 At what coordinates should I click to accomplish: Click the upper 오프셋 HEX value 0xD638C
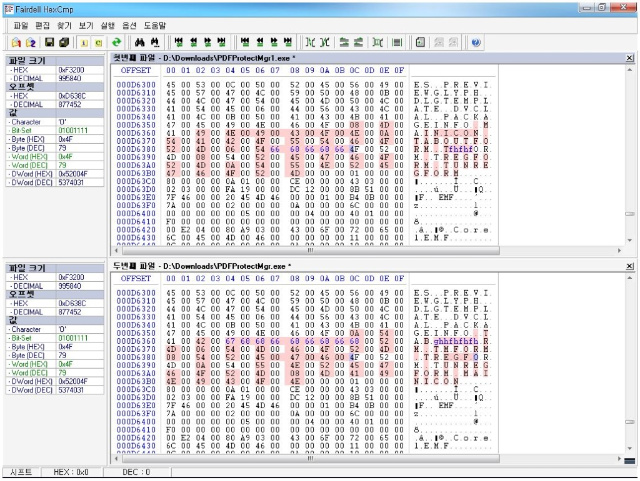72,96
